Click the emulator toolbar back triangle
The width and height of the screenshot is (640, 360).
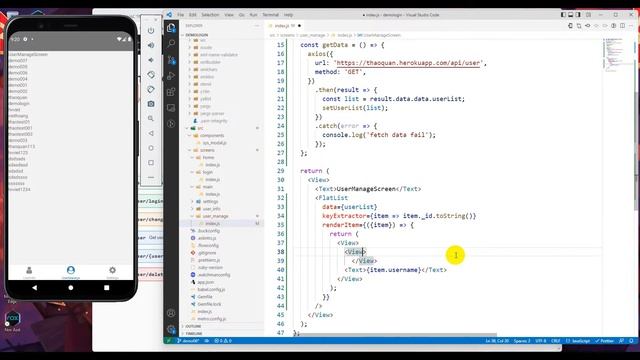tap(151, 133)
